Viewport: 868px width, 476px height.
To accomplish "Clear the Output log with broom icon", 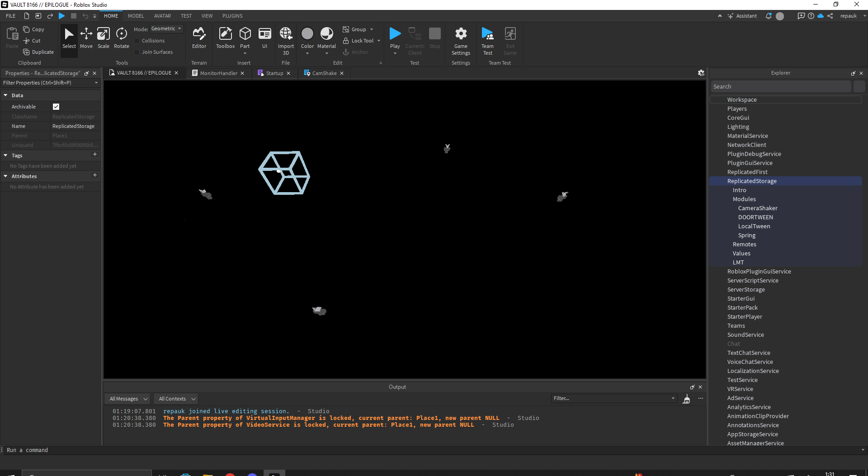I will (686, 399).
